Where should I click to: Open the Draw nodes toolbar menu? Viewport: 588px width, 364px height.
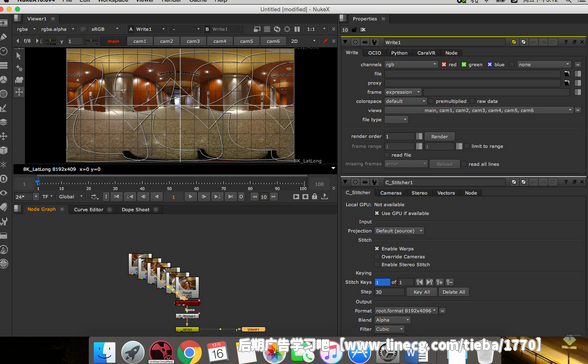[4, 37]
